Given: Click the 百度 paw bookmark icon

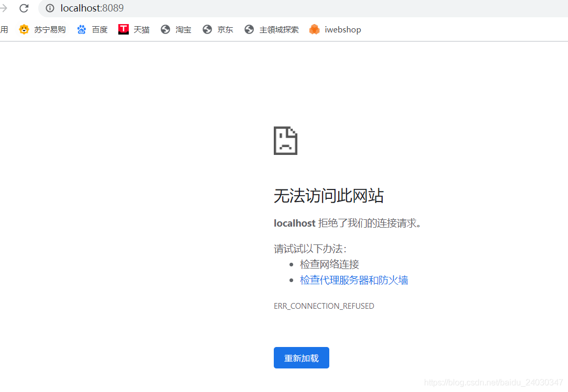Looking at the screenshot, I should tap(82, 29).
